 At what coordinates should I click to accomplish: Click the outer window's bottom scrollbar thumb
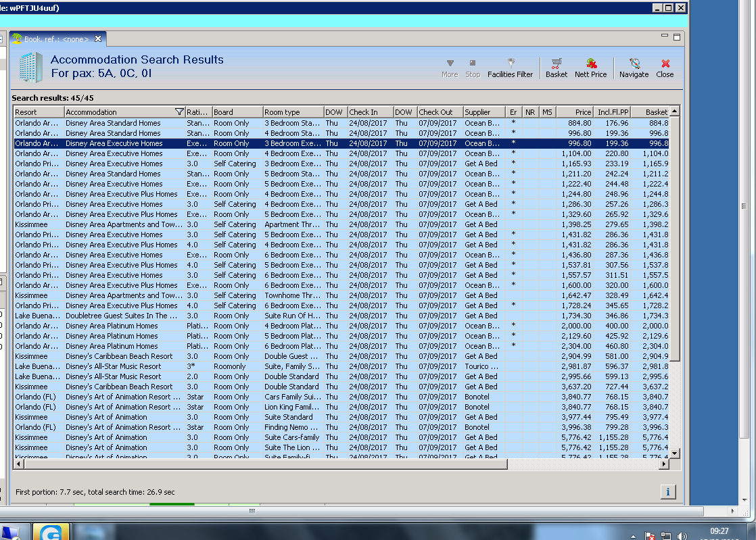coord(352,511)
